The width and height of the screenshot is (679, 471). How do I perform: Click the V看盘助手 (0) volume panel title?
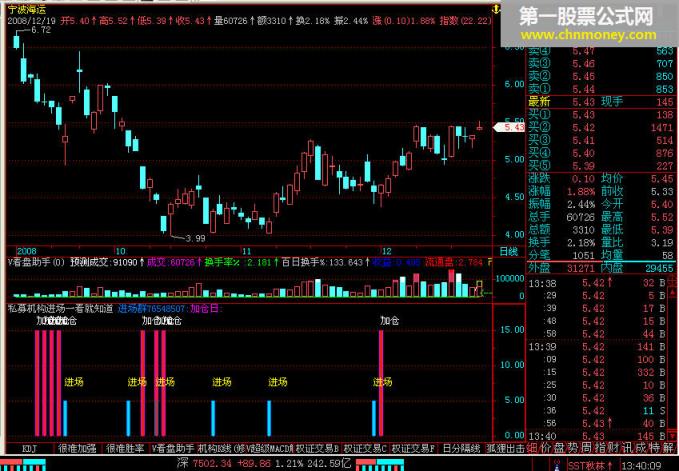(36, 262)
